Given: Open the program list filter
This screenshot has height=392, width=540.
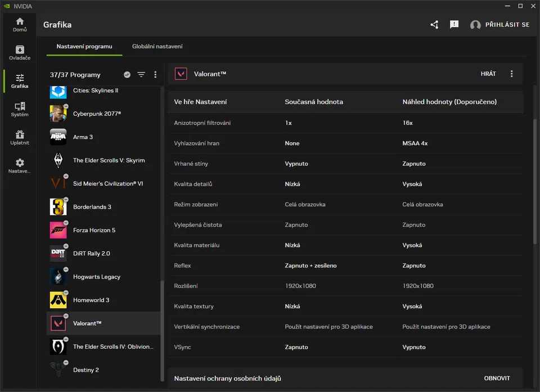Looking at the screenshot, I should (141, 75).
